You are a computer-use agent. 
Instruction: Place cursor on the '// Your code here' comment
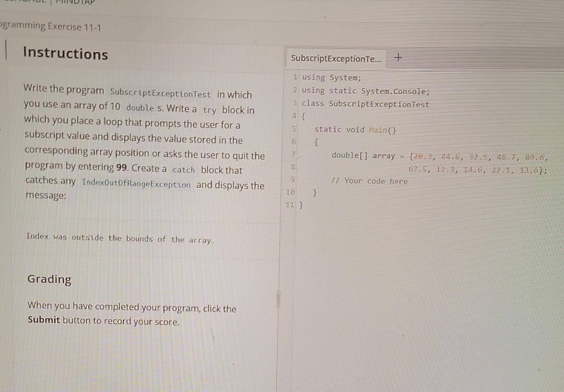point(369,181)
